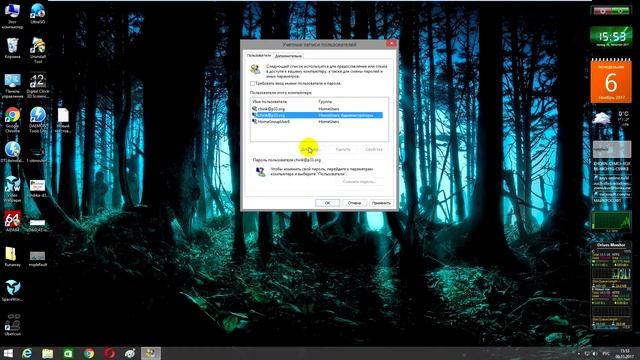Select the new text document desktop file
Viewport: 640px width, 360px height.
(63, 120)
